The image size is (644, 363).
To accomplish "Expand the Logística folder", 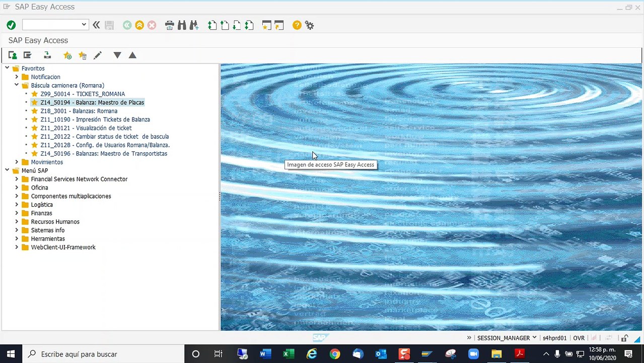I will 17,205.
